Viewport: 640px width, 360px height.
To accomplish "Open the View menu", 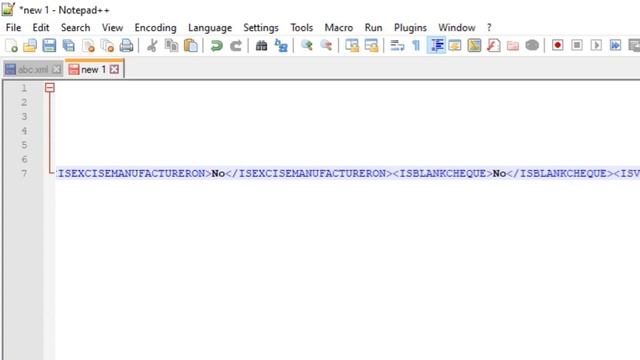I will coord(112,28).
